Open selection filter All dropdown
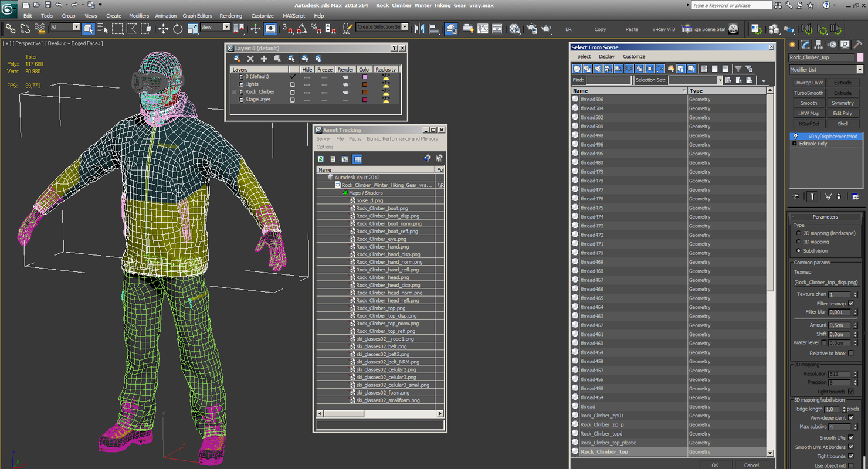The image size is (868, 469). [x=65, y=27]
